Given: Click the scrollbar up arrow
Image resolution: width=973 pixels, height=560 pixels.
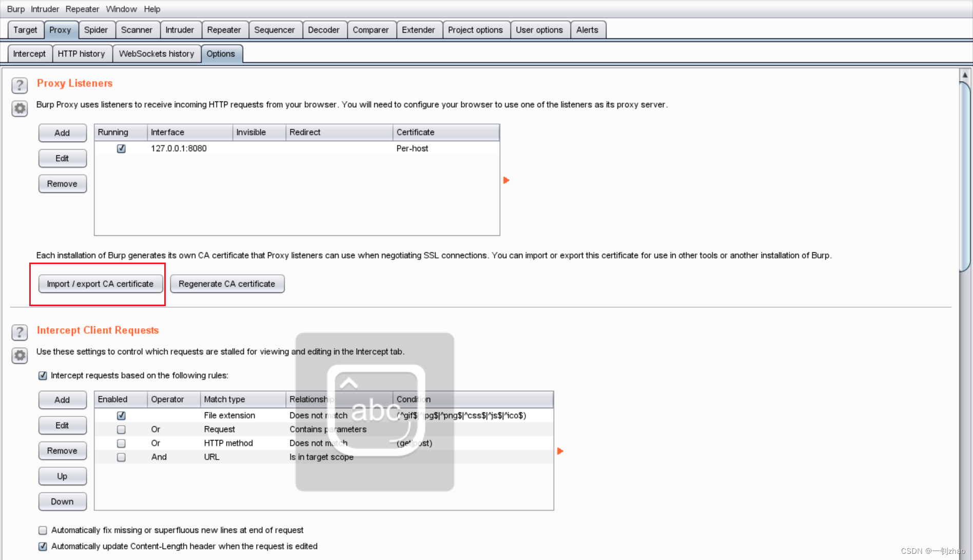Looking at the screenshot, I should (965, 75).
